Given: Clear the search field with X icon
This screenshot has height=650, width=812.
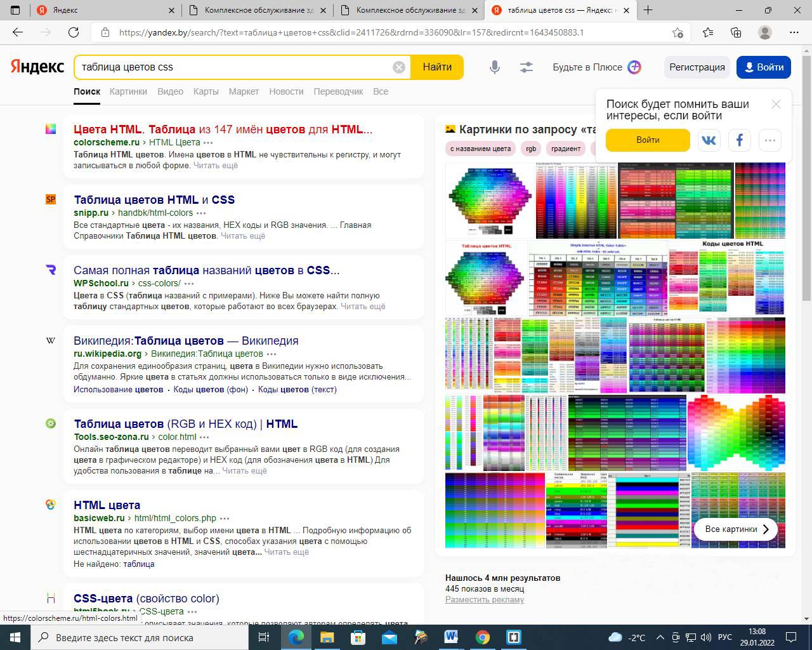Looking at the screenshot, I should click(x=399, y=67).
